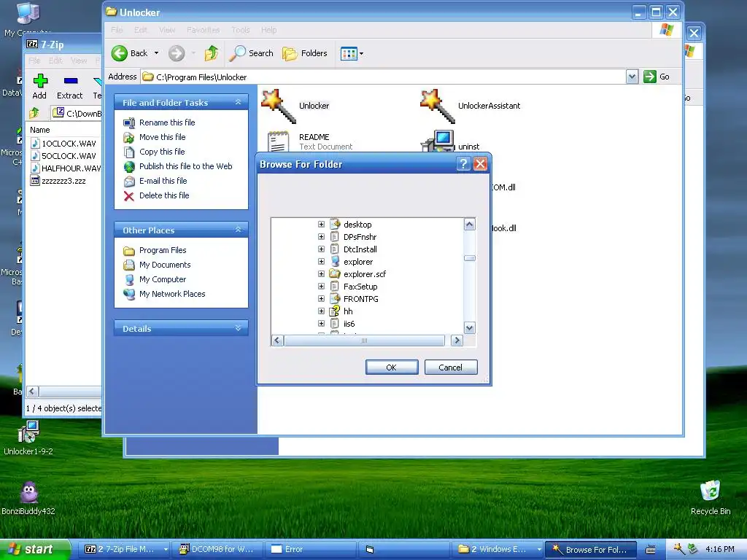Click the Windows start button
The height and width of the screenshot is (560, 747).
point(34,549)
